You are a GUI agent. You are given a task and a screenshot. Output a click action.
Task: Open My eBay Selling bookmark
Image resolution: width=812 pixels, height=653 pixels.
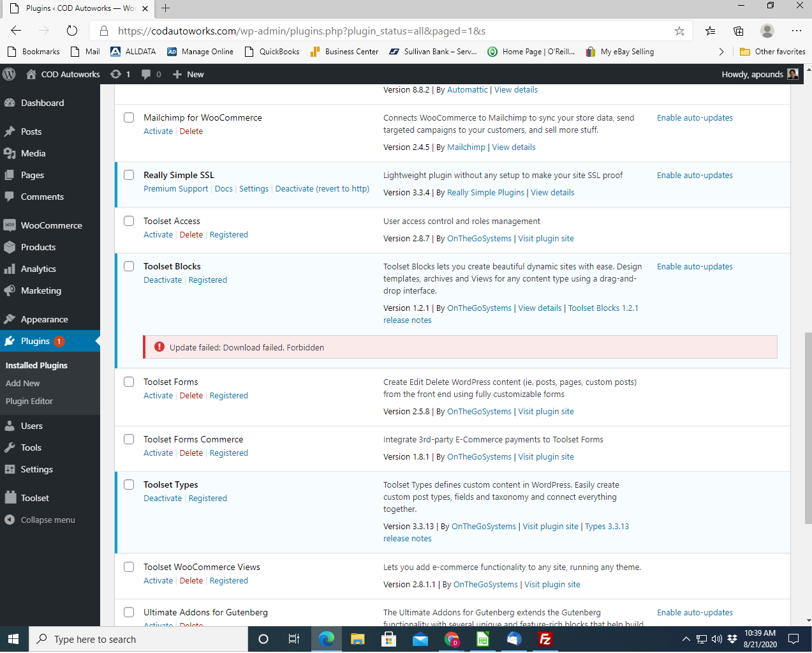619,52
